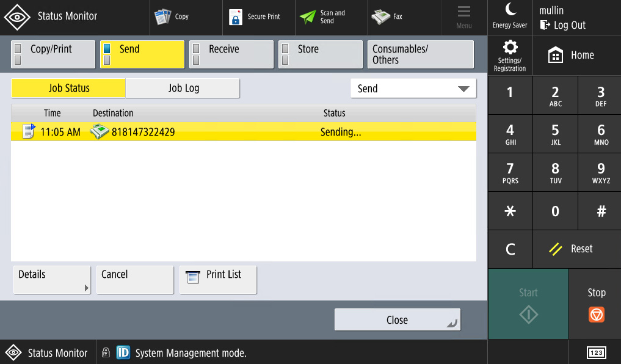Click the Destination column header

(x=113, y=113)
